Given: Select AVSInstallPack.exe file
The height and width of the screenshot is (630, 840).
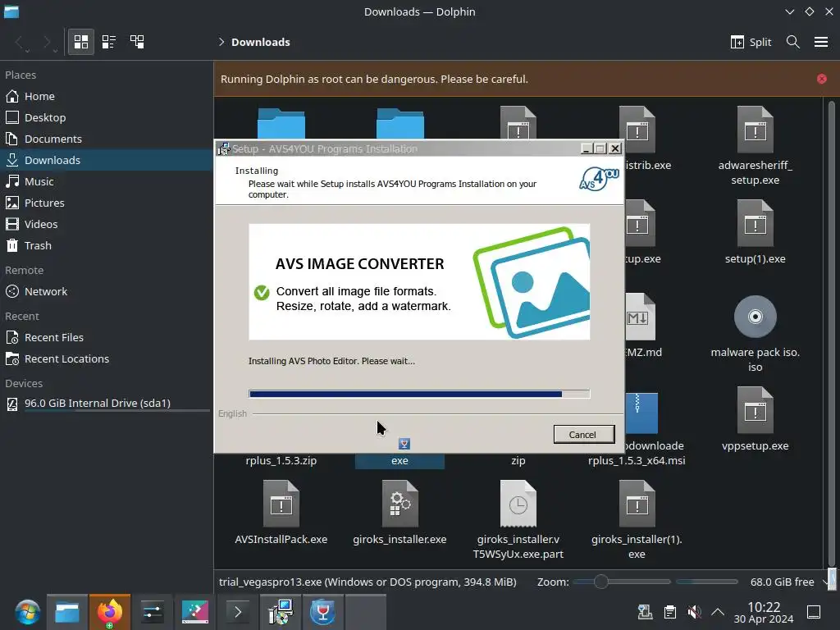Looking at the screenshot, I should (x=281, y=513).
